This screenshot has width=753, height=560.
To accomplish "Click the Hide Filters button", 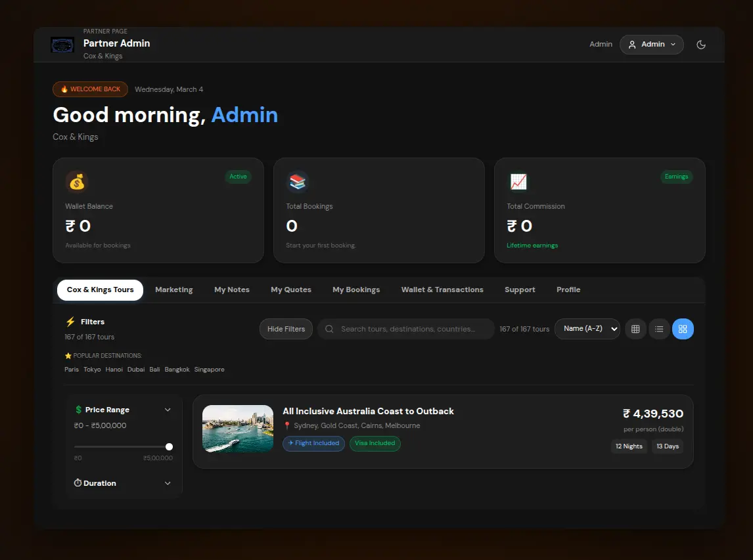I will (286, 329).
